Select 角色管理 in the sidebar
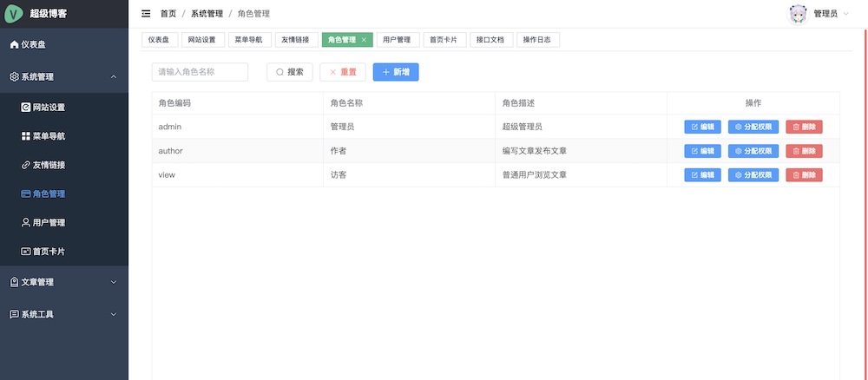This screenshot has height=380, width=868. click(64, 193)
